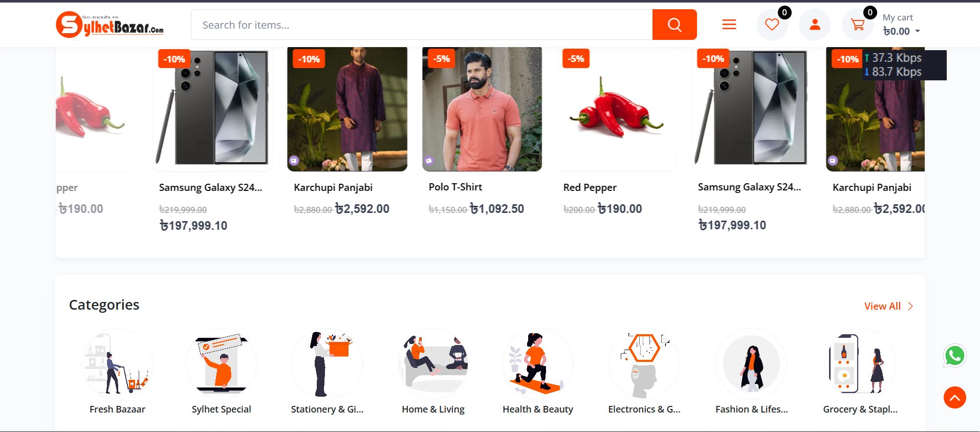Image resolution: width=980 pixels, height=432 pixels.
Task: Click the SylhetBazar.com logo
Action: click(110, 25)
